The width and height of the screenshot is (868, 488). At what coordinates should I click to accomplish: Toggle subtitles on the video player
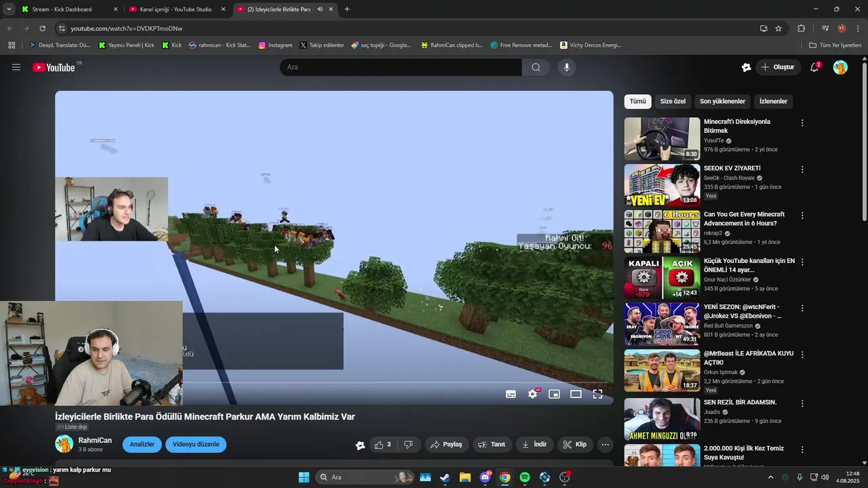click(x=511, y=394)
